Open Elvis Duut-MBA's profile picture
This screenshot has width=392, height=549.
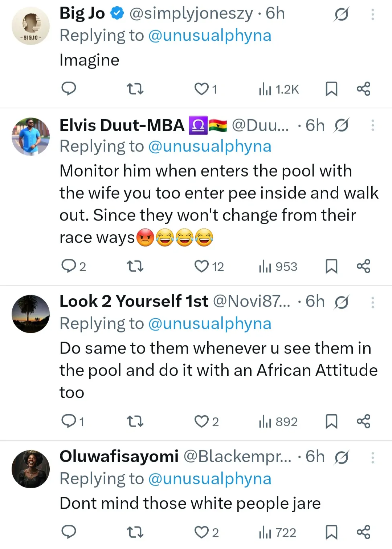pyautogui.click(x=31, y=137)
